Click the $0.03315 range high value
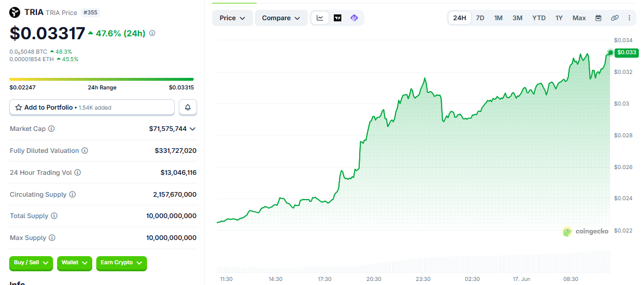 [181, 88]
